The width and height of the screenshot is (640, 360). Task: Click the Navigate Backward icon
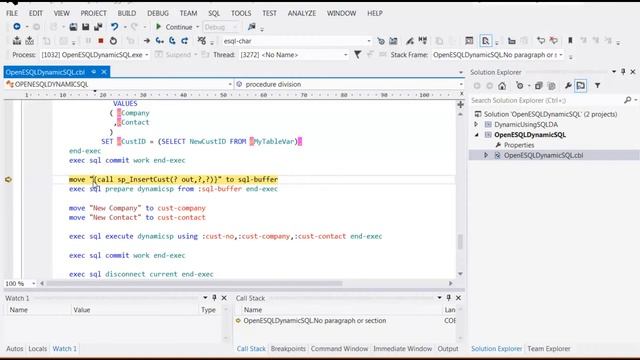17,27
